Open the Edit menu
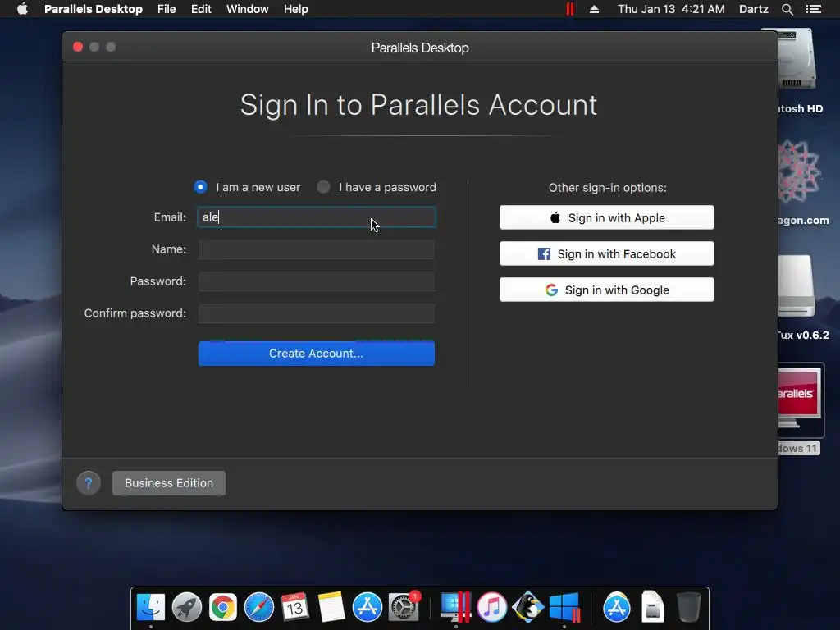This screenshot has height=630, width=840. click(201, 9)
